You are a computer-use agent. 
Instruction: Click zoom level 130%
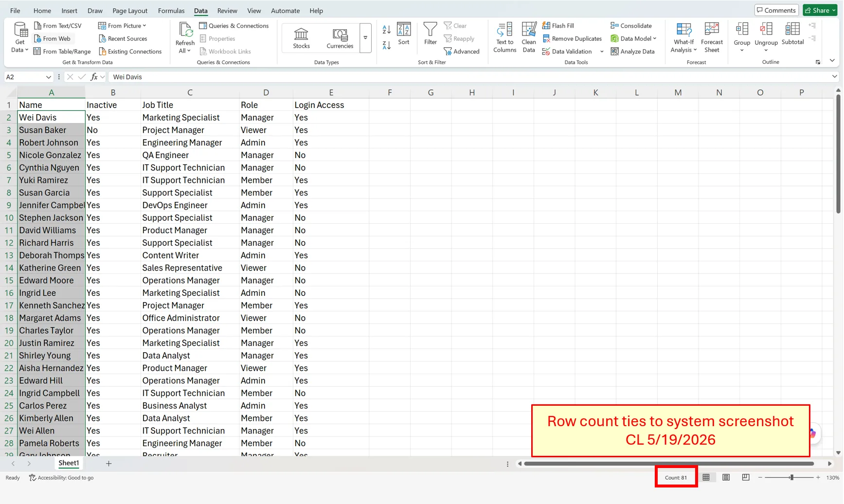833,478
